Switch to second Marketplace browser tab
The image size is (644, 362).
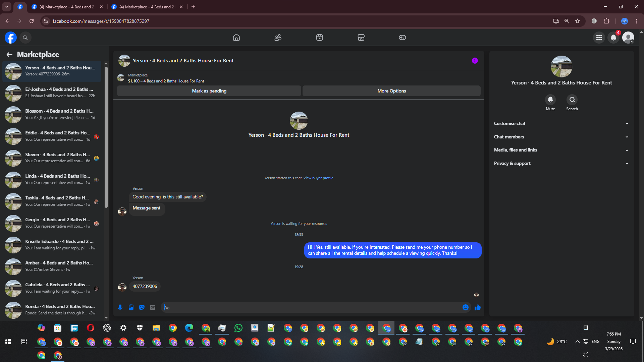[147, 7]
